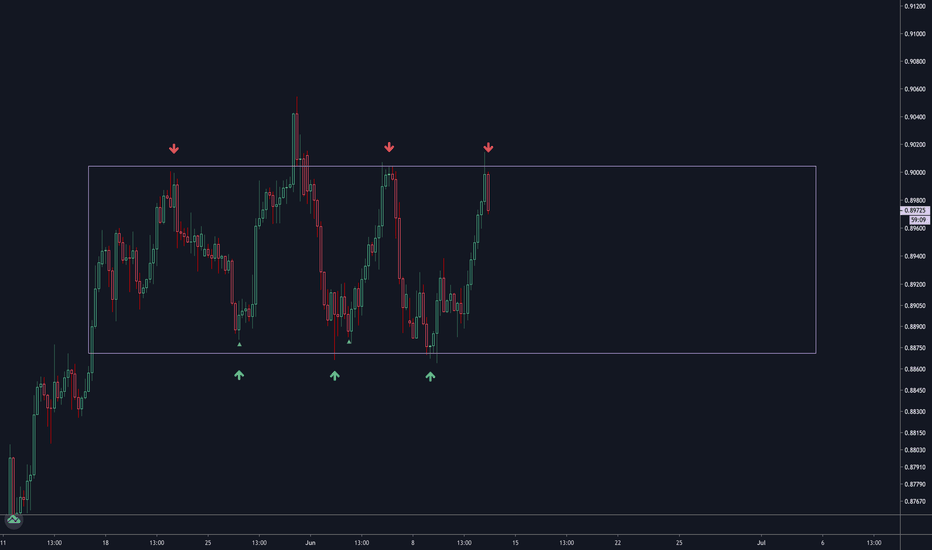Select the current price label 0.89725

click(x=915, y=210)
